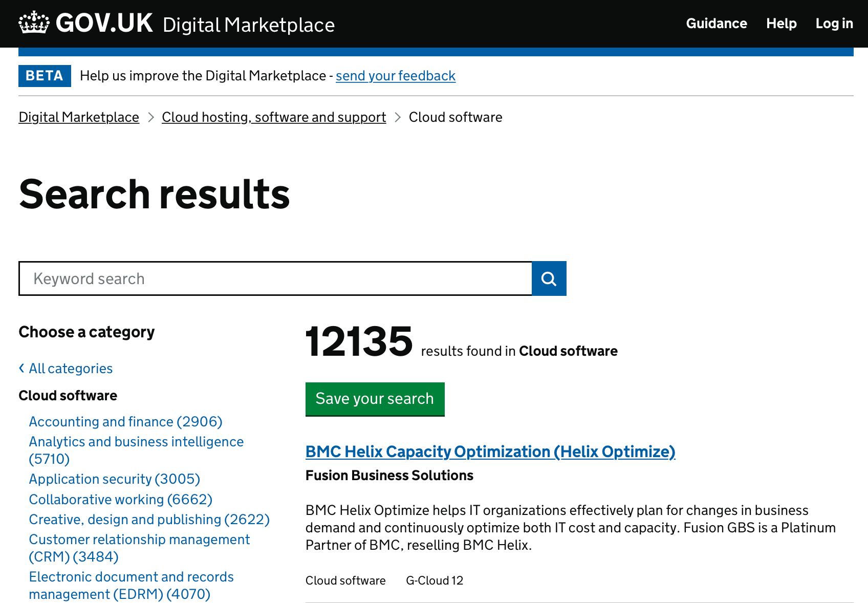Filter by Accounting and finance category

126,422
